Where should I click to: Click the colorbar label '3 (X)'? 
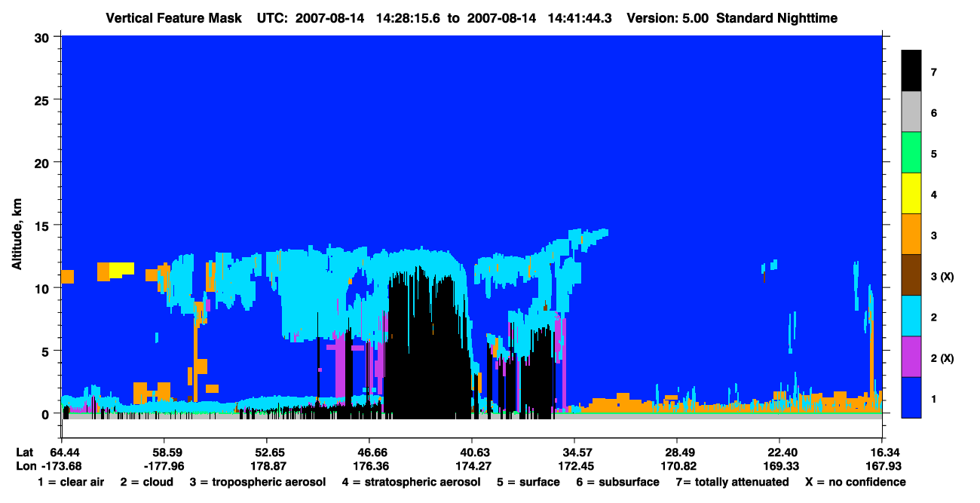(x=942, y=276)
